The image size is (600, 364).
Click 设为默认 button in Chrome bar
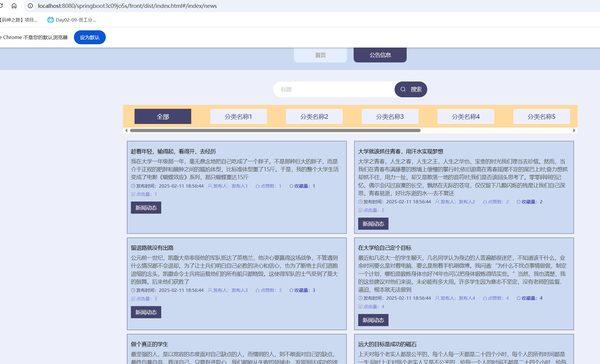(x=90, y=37)
